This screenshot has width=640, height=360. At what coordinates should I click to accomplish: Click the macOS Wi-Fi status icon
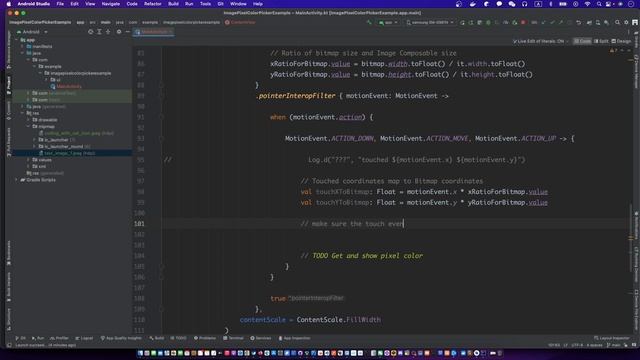coord(587,4)
